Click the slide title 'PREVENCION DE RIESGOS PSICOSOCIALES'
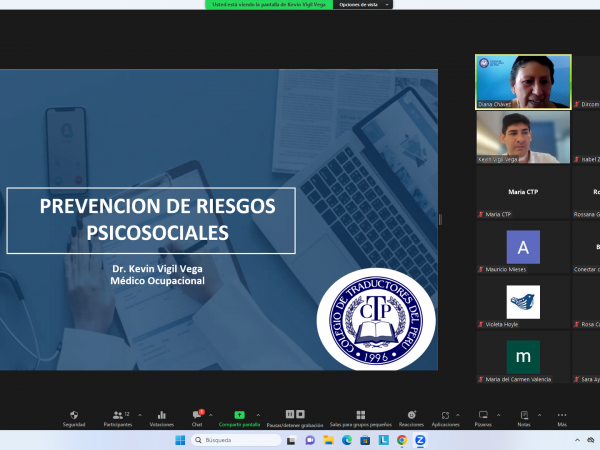This screenshot has width=600, height=450. (x=157, y=219)
